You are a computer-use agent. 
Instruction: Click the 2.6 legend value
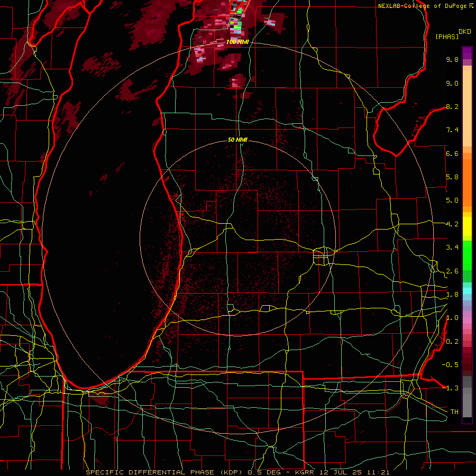(x=452, y=271)
